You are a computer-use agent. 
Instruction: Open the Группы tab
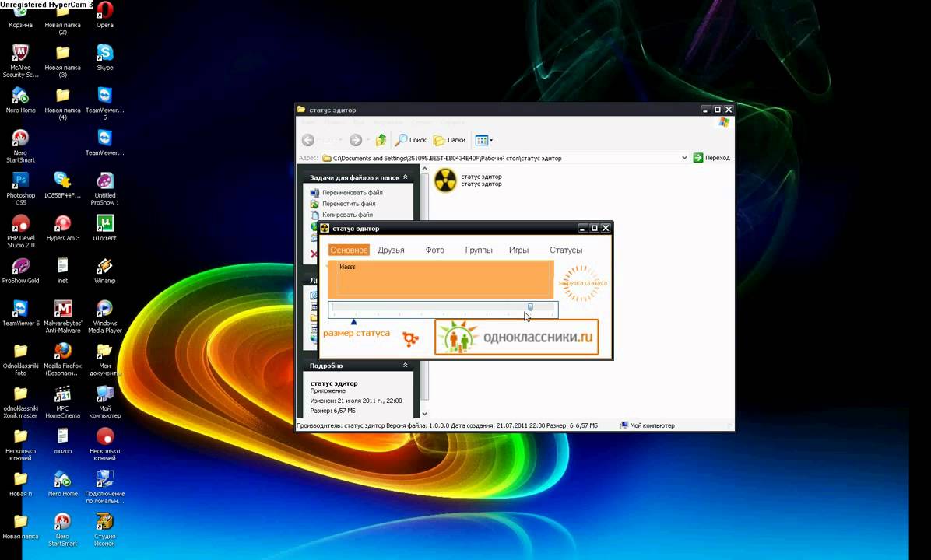(x=479, y=250)
